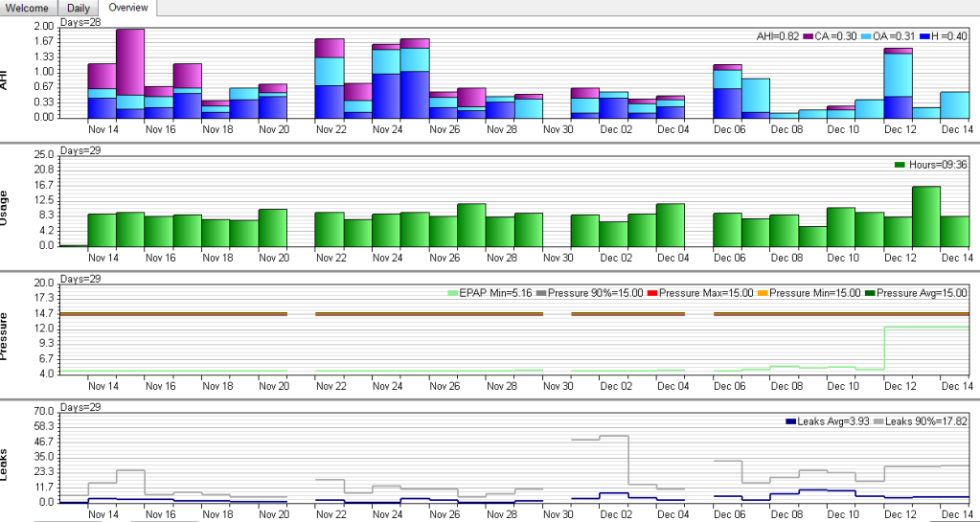
Task: Click the navy Leaks Avg legend swatch
Action: pyautogui.click(x=791, y=421)
